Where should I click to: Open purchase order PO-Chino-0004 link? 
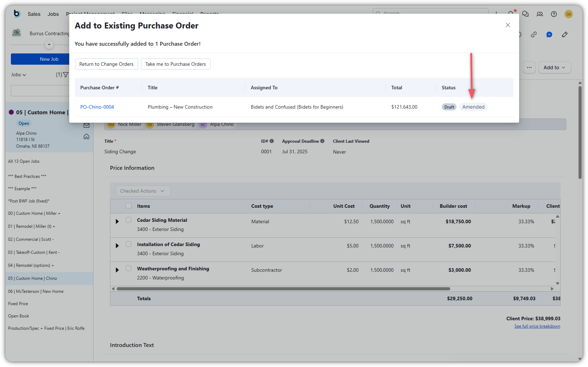point(97,107)
